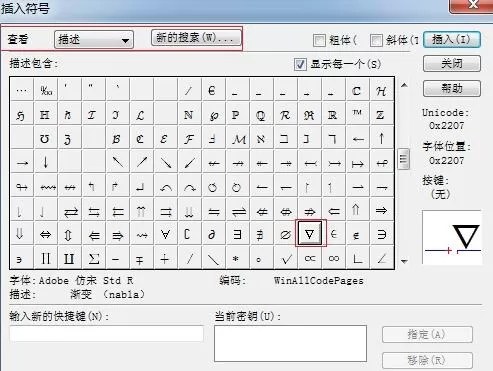Toggle the 粗体 bold checkbox
493x371 pixels.
319,40
